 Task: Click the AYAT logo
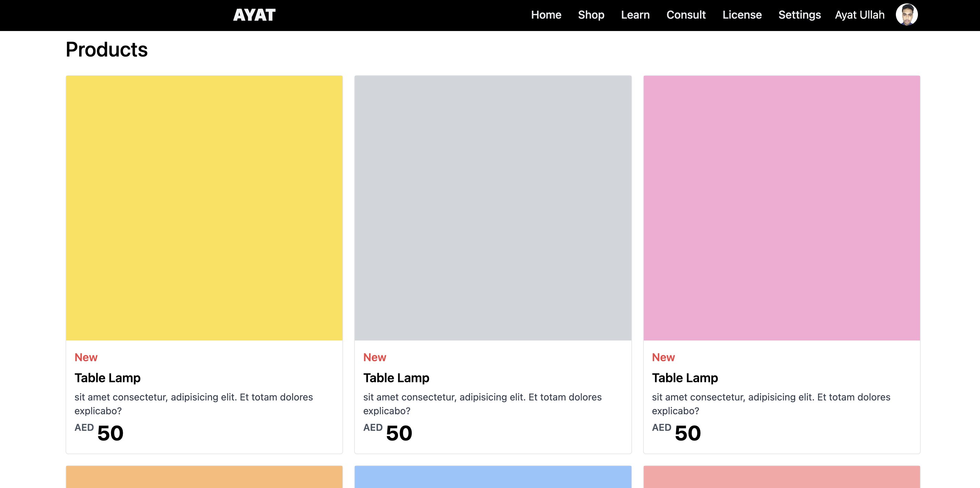[254, 15]
